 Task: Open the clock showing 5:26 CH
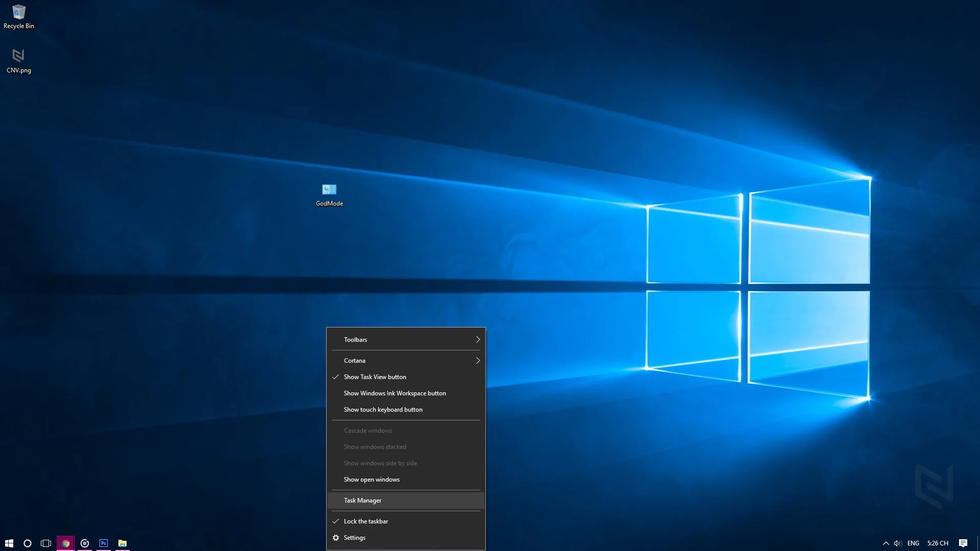tap(938, 543)
